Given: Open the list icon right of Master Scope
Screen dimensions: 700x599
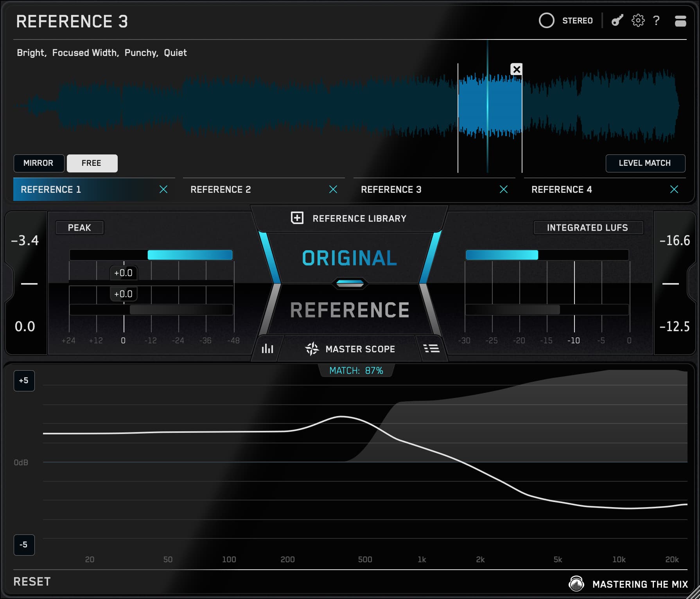Looking at the screenshot, I should [x=431, y=348].
